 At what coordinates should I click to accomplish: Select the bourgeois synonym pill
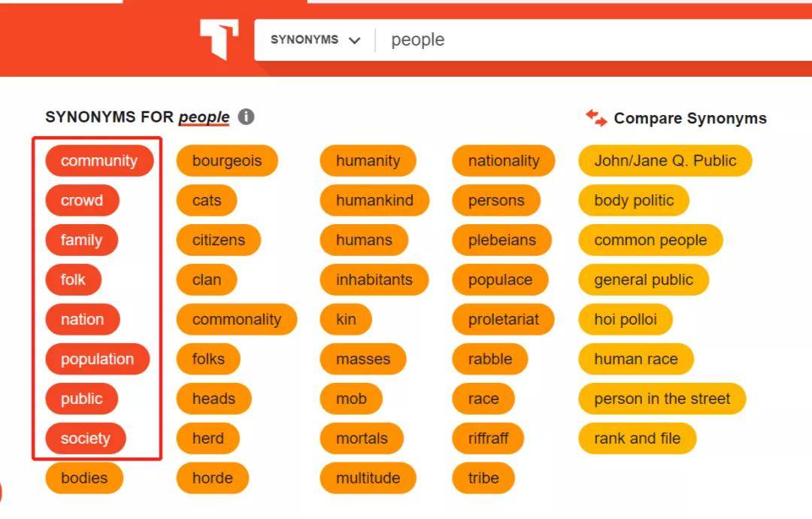[x=227, y=160]
